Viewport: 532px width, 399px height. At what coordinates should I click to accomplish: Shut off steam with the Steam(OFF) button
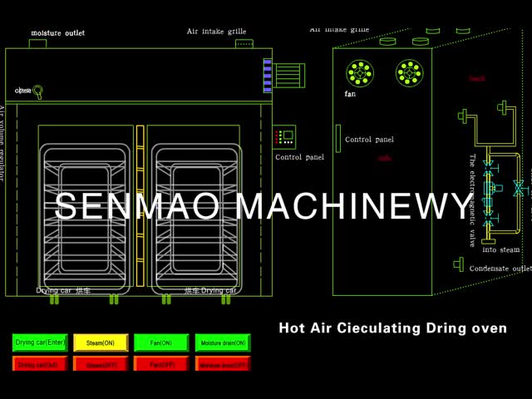(101, 364)
